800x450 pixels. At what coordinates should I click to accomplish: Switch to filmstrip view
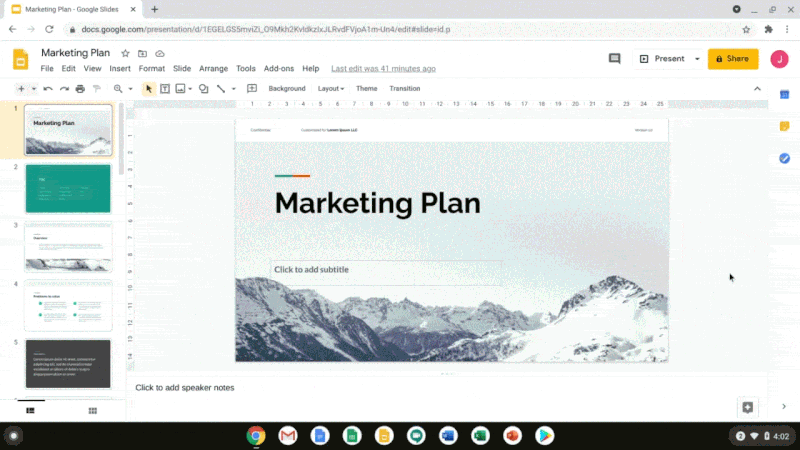pos(30,410)
